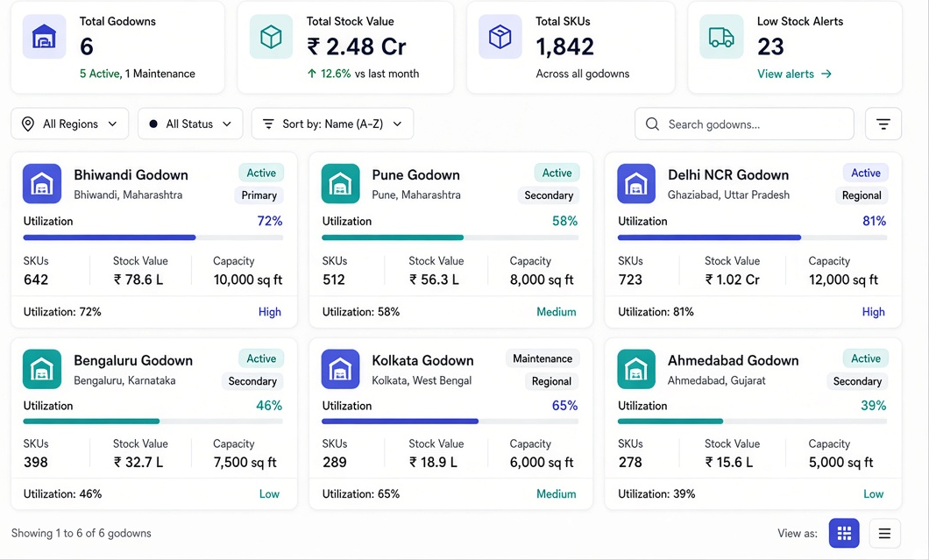
Task: Click the ₹ 1.02 Cr stock value
Action: coord(733,280)
